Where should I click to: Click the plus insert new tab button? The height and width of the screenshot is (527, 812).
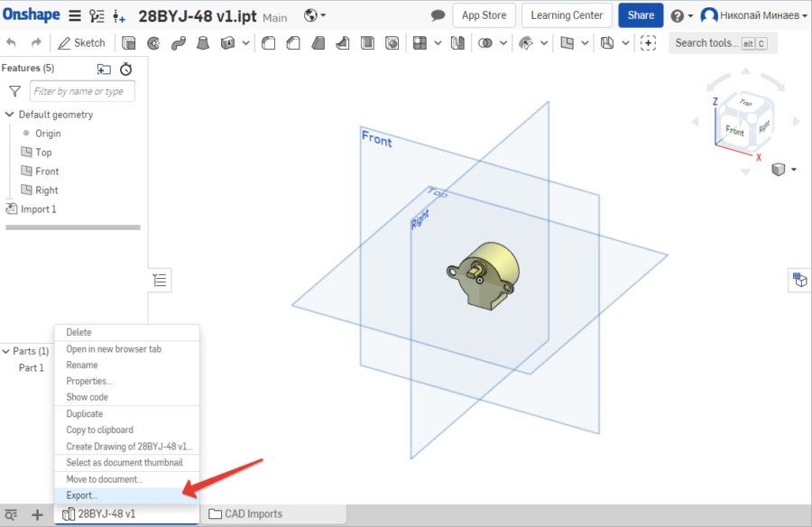[37, 514]
